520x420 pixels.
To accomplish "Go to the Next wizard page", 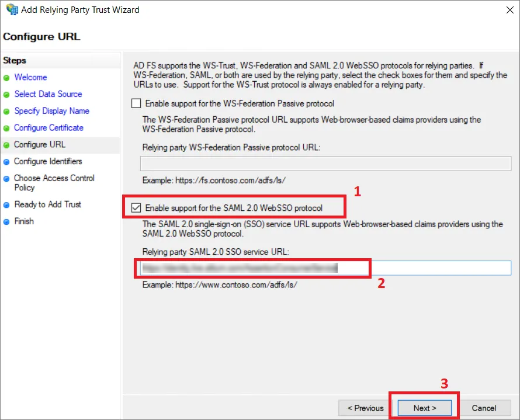I will tap(425, 408).
